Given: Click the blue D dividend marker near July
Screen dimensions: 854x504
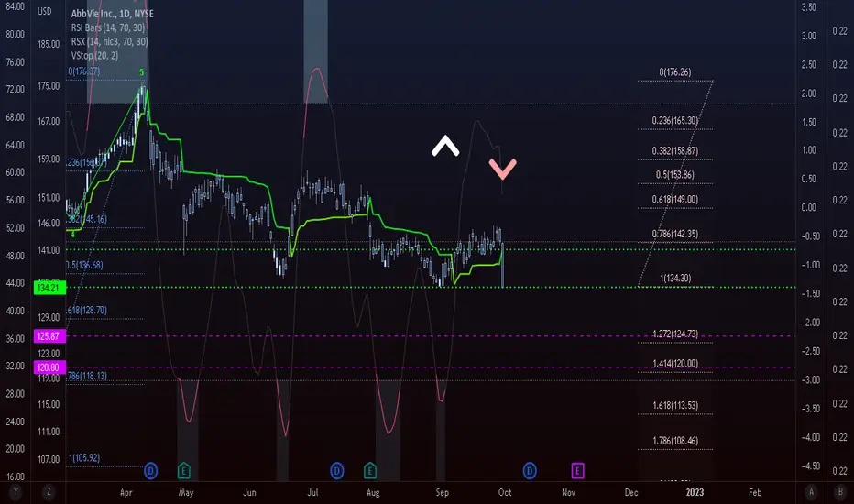Looking at the screenshot, I should coord(336,470).
